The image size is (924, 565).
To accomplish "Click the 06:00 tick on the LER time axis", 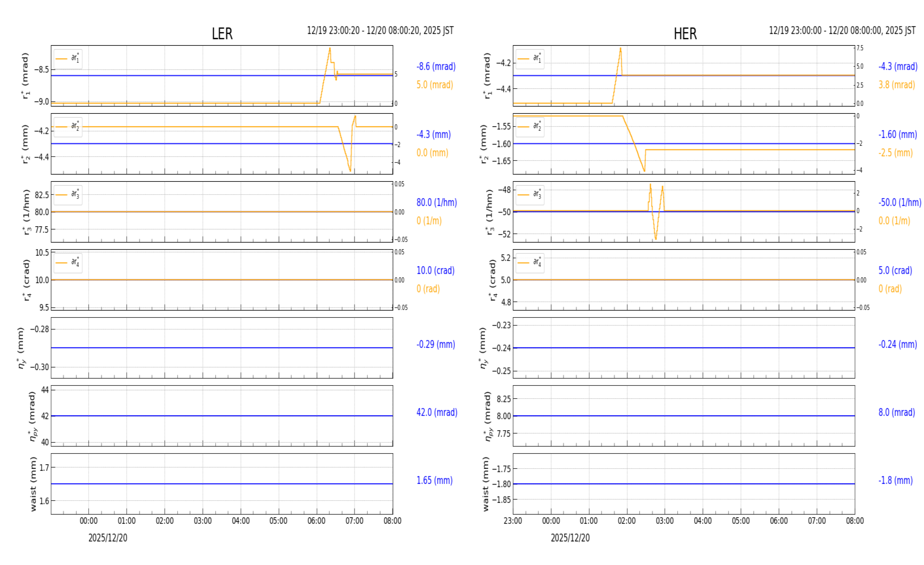I will click(317, 521).
